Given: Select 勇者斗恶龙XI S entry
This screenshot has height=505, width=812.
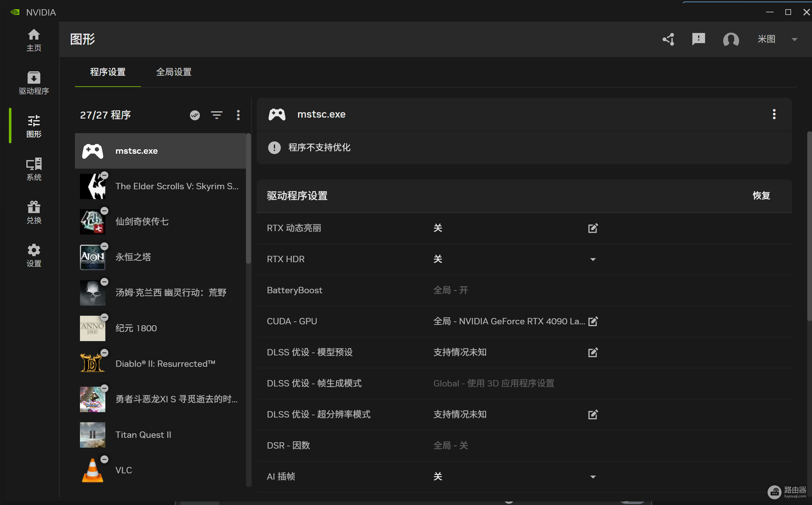Looking at the screenshot, I should tap(161, 399).
